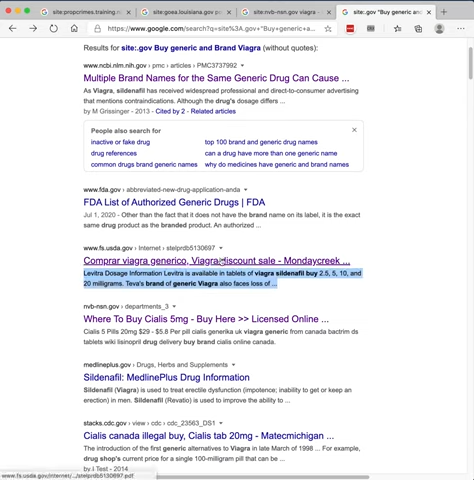Click the 'People also search for' heading
This screenshot has width=474, height=480.
point(126,131)
